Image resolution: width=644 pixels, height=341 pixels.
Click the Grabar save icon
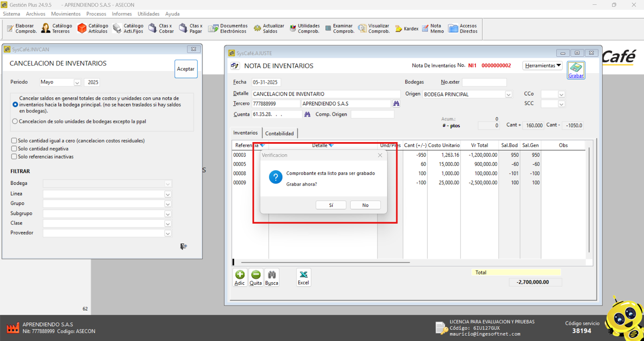coord(576,70)
